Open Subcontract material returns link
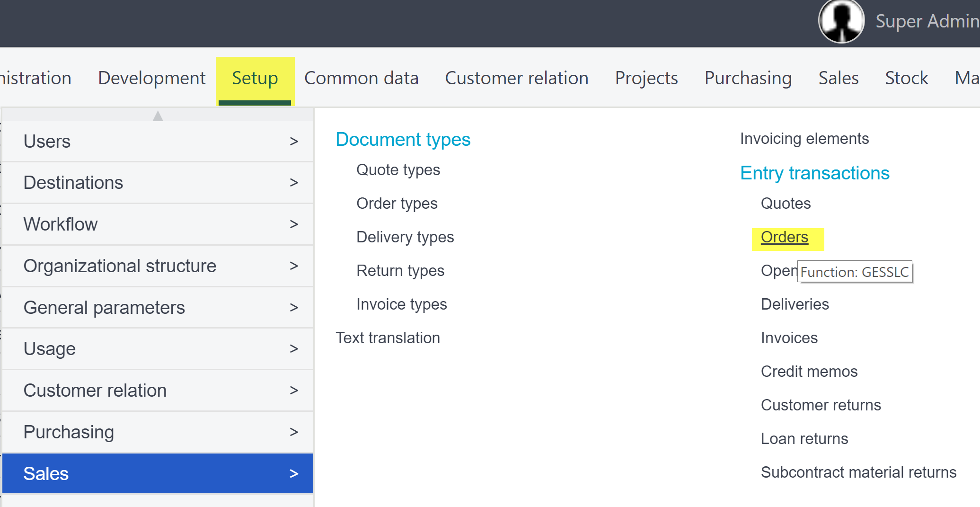The width and height of the screenshot is (980, 507). pos(858,472)
